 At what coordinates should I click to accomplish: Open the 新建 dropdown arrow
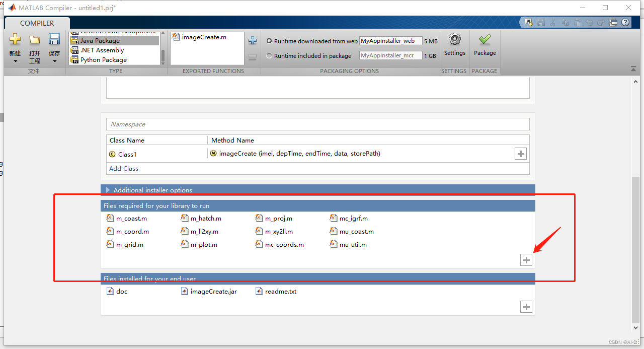[x=15, y=61]
